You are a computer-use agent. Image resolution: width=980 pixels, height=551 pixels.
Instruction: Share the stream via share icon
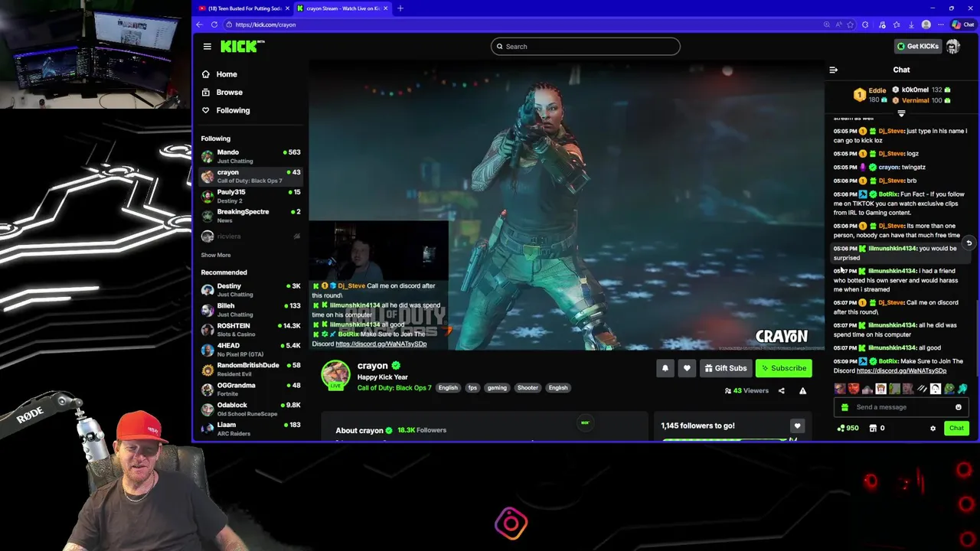click(781, 391)
